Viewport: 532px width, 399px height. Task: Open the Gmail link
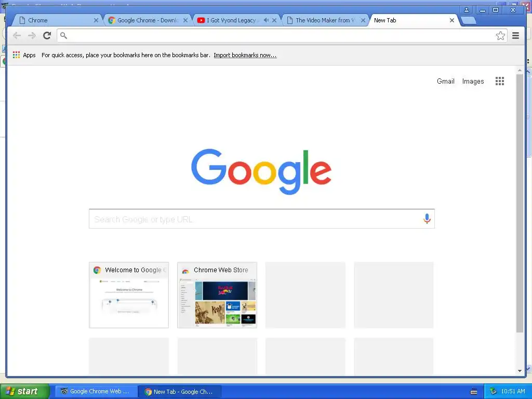445,81
